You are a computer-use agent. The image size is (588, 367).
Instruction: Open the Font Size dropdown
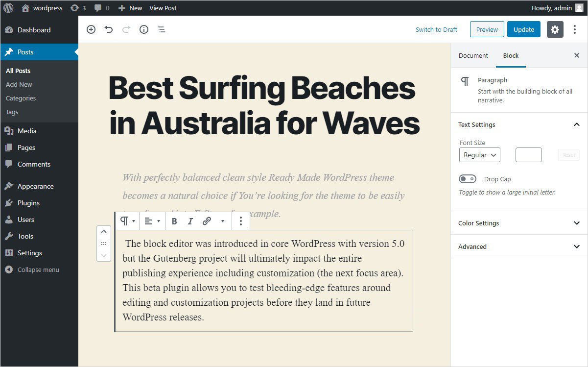(480, 155)
